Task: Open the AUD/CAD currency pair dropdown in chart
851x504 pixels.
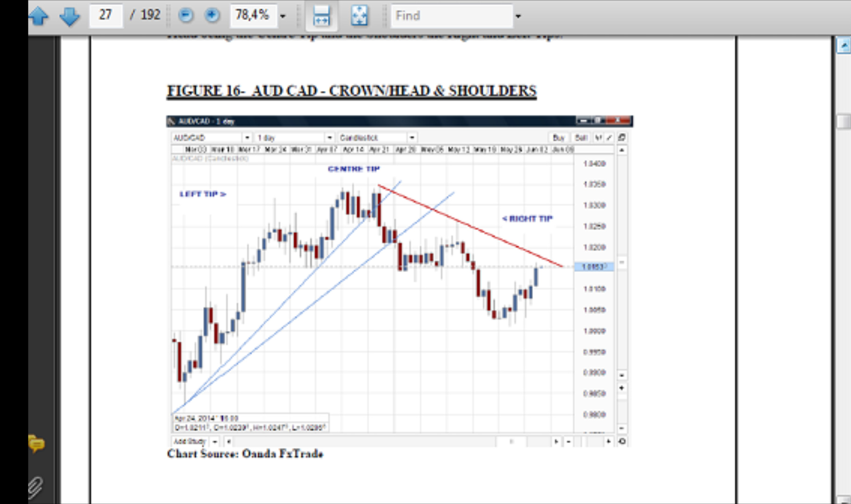Action: point(247,138)
